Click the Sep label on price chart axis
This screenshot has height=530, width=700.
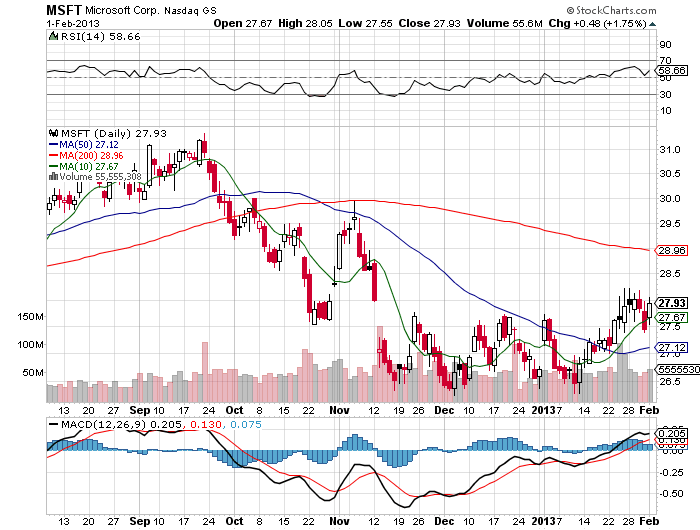click(x=140, y=410)
